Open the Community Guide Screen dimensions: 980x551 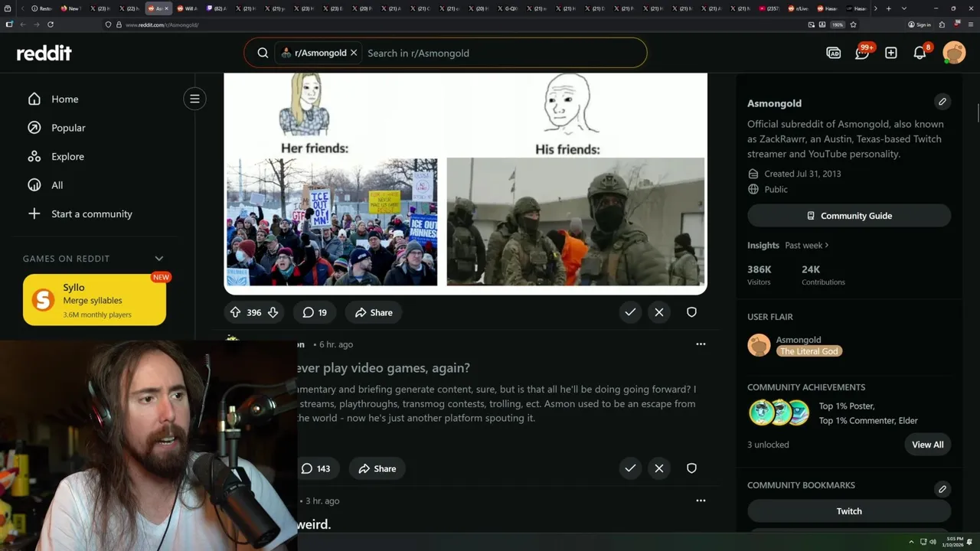[849, 216]
